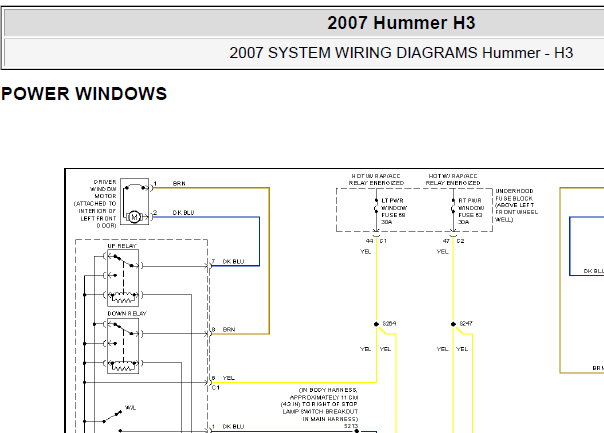The width and height of the screenshot is (604, 433).
Task: Click the UP RELAY coil symbol
Action: [x=123, y=297]
